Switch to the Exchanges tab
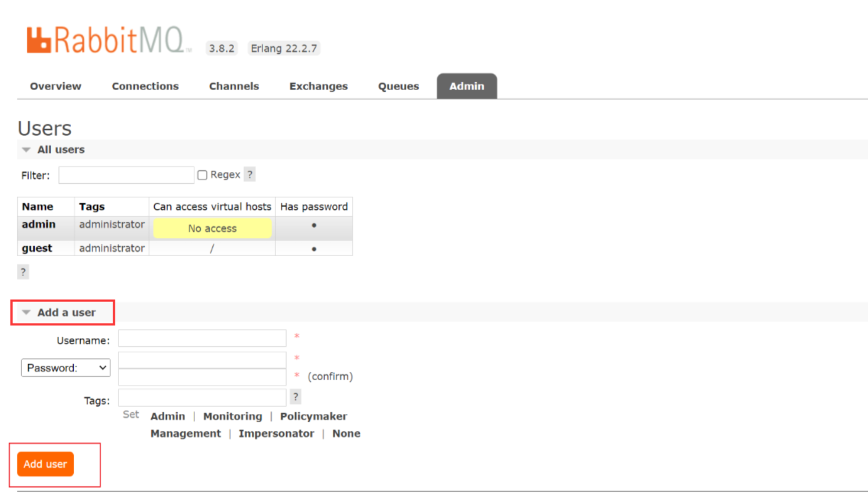This screenshot has width=868, height=494. (318, 86)
